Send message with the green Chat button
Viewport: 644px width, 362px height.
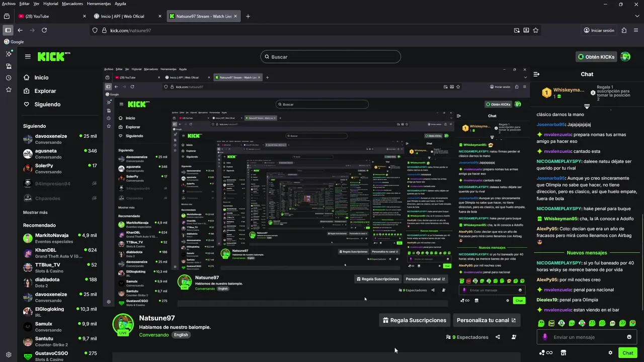coord(627,353)
